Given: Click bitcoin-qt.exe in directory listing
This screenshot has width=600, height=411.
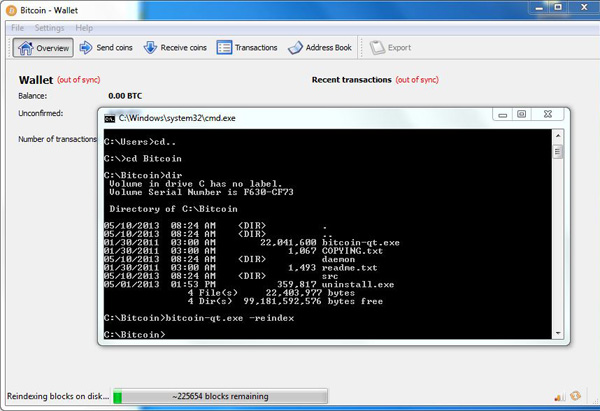Looking at the screenshot, I should pos(361,243).
